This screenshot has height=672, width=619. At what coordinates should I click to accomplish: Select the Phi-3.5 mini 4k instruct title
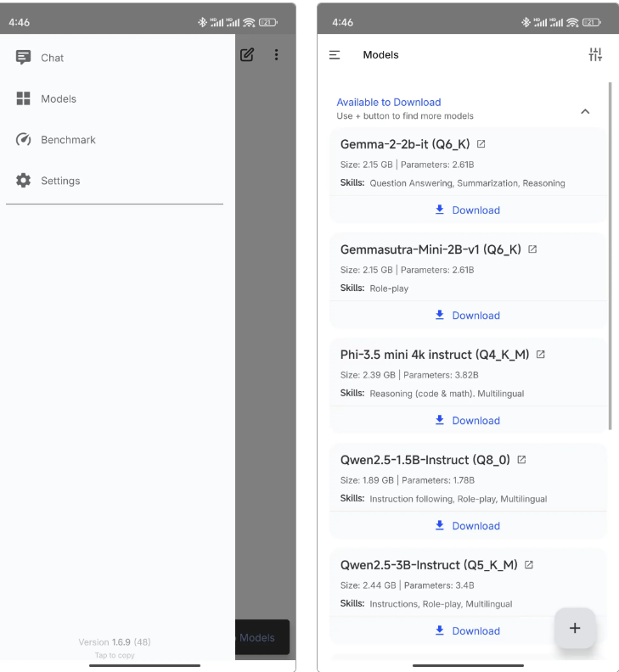[x=435, y=355]
